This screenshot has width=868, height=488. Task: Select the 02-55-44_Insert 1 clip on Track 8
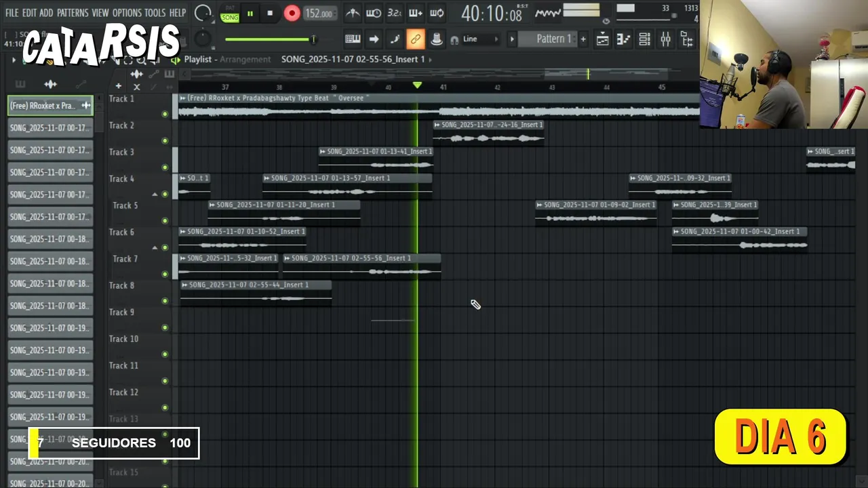click(256, 293)
